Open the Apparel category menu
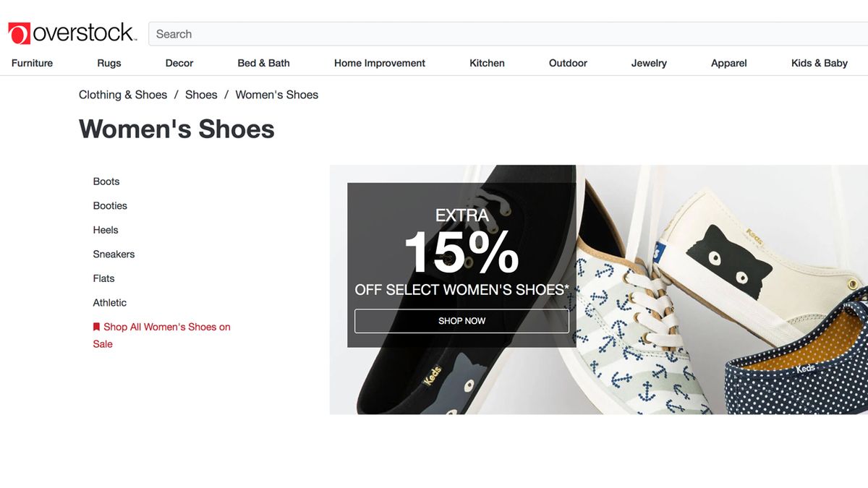Viewport: 868px width, 488px height. pos(728,63)
